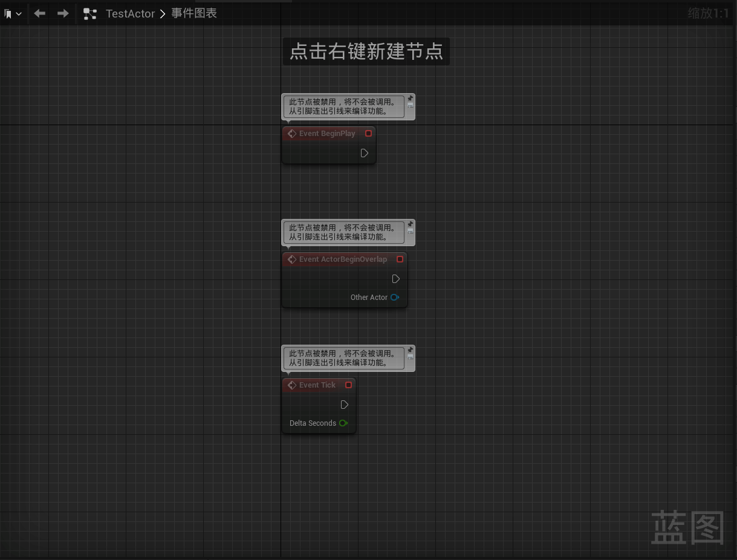Unpin the comment bubble above Event Tick
Viewport: 737px width, 560px height.
tap(411, 350)
